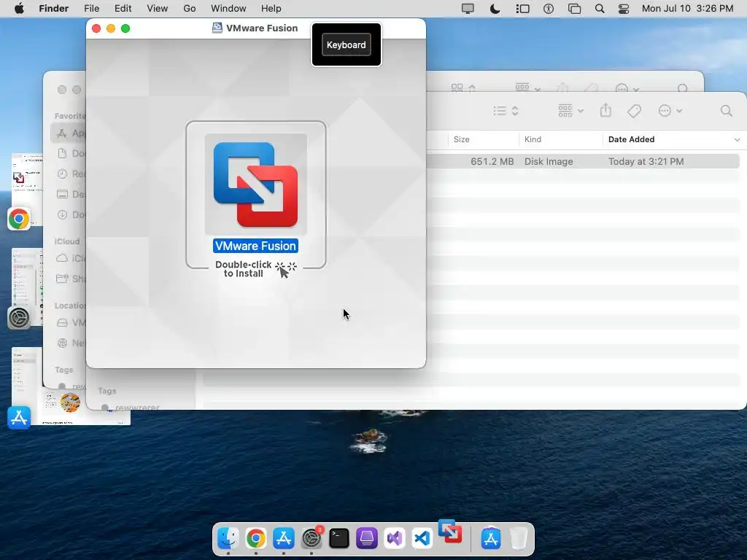Open Visual Studio purple icon in Dock
This screenshot has height=560, width=747.
coord(395,539)
